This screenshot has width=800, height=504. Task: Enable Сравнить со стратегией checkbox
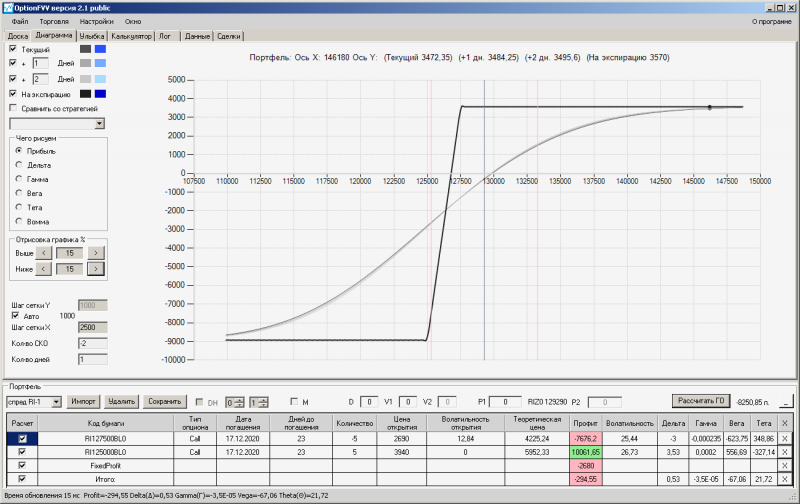coord(13,108)
